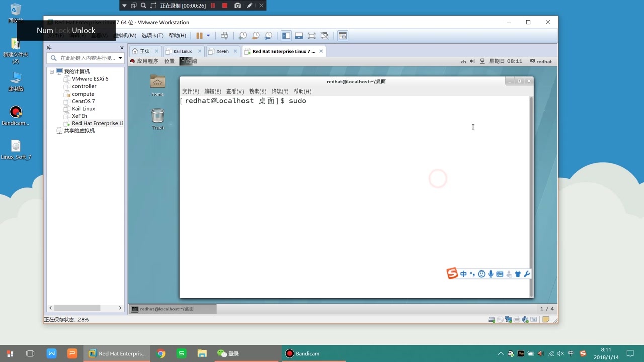644x362 pixels.
Task: Select CentOS 7 in the library tree
Action: pyautogui.click(x=84, y=101)
